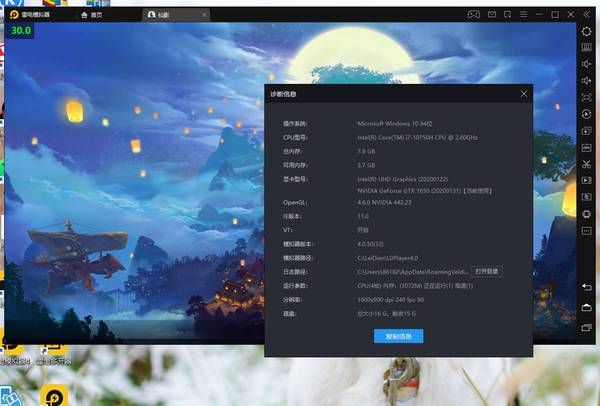Click the blue copy information button
Screen dimensions: 600x406
[x=398, y=336]
